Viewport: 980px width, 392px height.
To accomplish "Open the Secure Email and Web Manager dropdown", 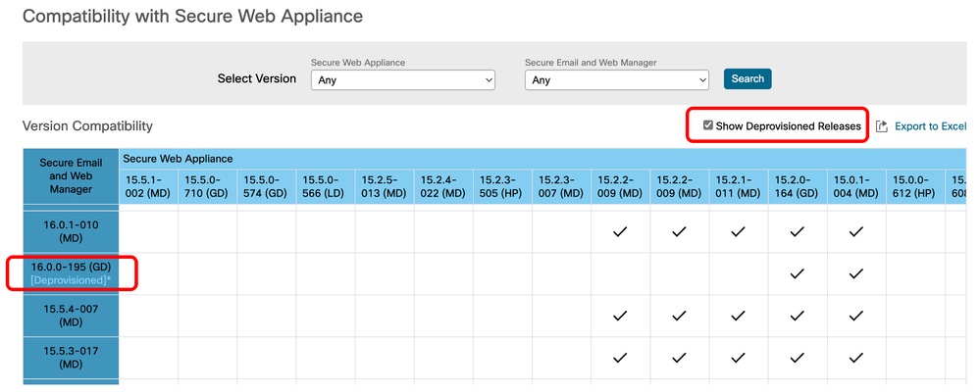I will coord(616,79).
